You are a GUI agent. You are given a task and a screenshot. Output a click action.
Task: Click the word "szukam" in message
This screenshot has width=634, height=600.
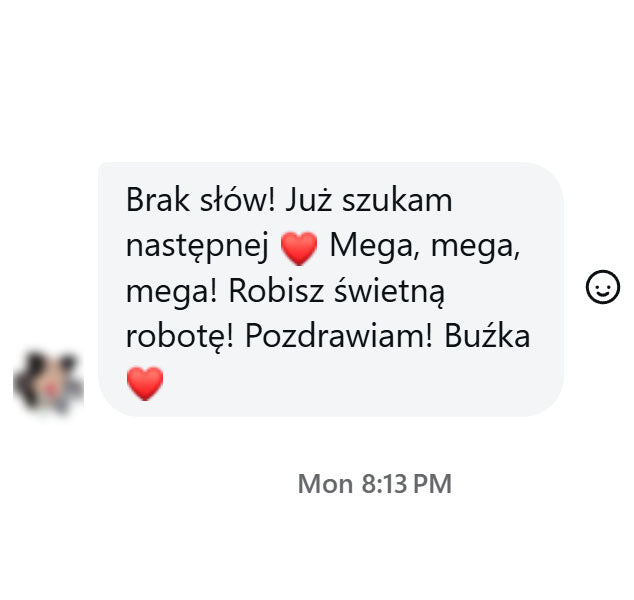[x=397, y=200]
